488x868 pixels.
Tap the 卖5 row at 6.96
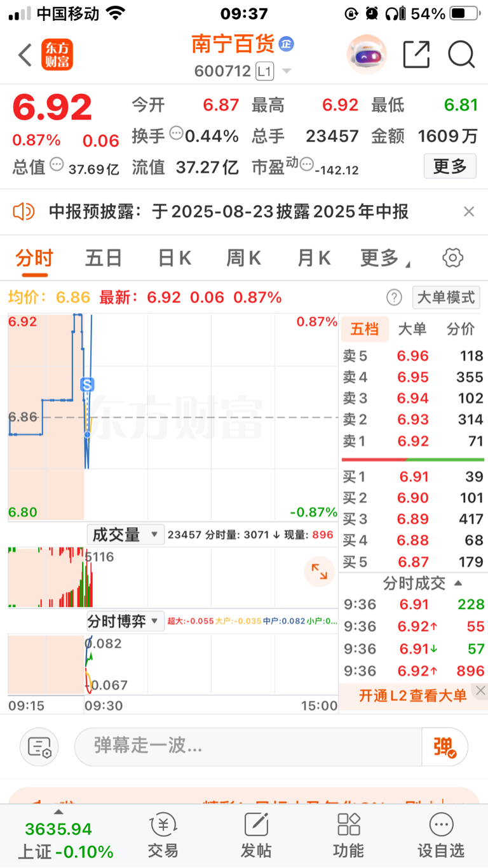point(413,356)
